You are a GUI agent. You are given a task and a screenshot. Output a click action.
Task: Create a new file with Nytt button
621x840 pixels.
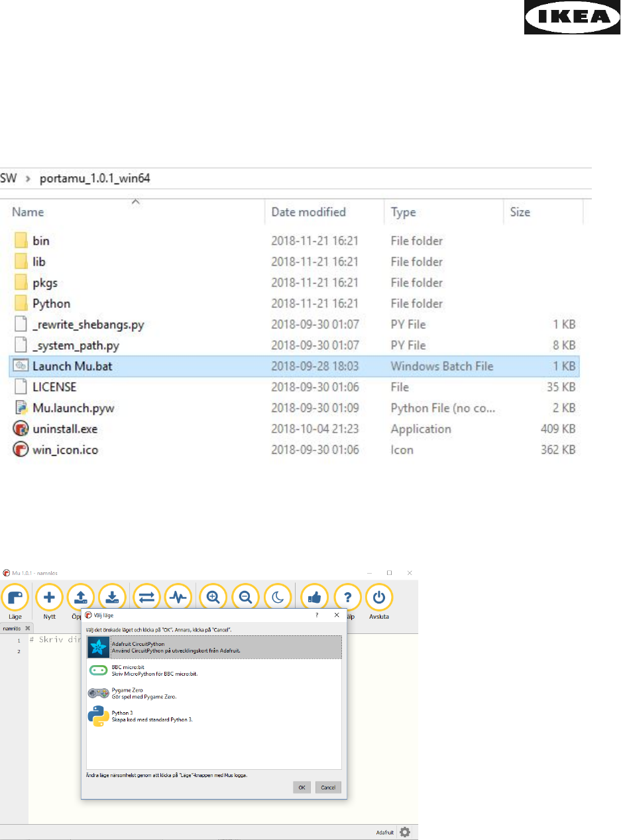(48, 601)
